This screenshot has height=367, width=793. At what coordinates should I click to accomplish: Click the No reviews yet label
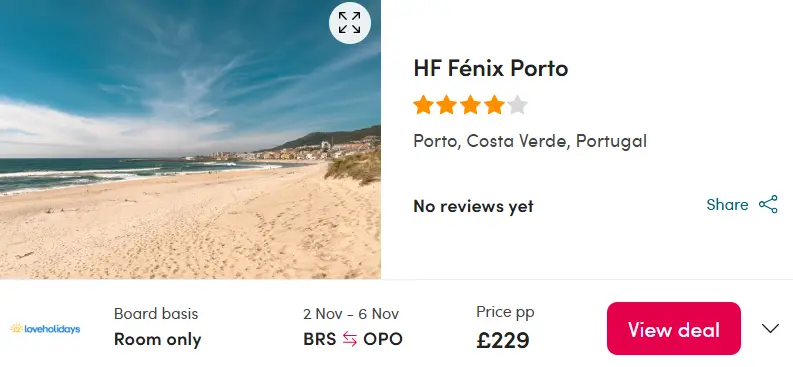click(473, 206)
